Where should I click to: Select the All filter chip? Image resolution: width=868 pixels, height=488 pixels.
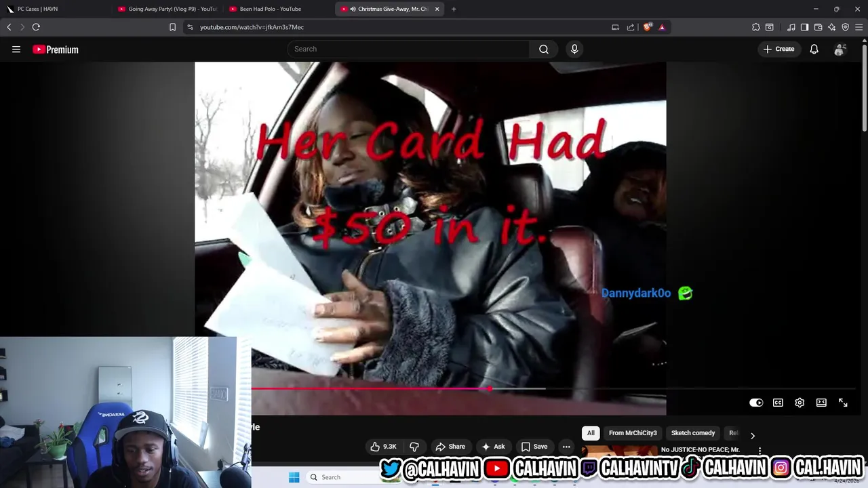point(591,433)
